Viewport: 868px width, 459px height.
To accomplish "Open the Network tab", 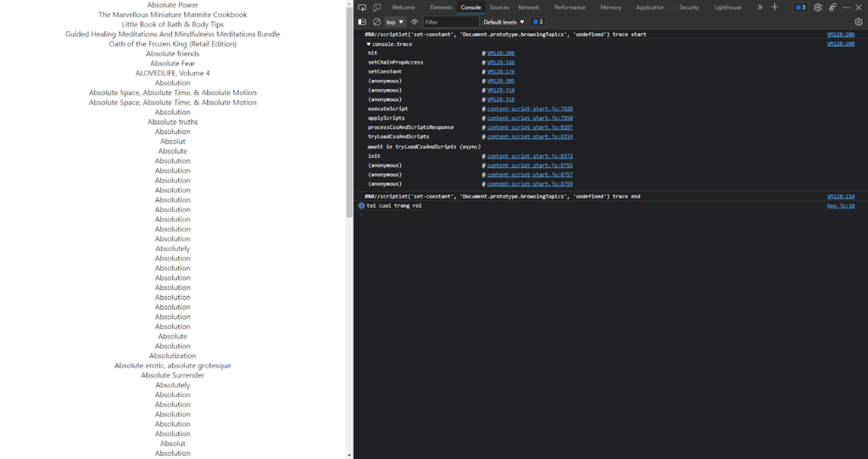I will click(x=529, y=7).
